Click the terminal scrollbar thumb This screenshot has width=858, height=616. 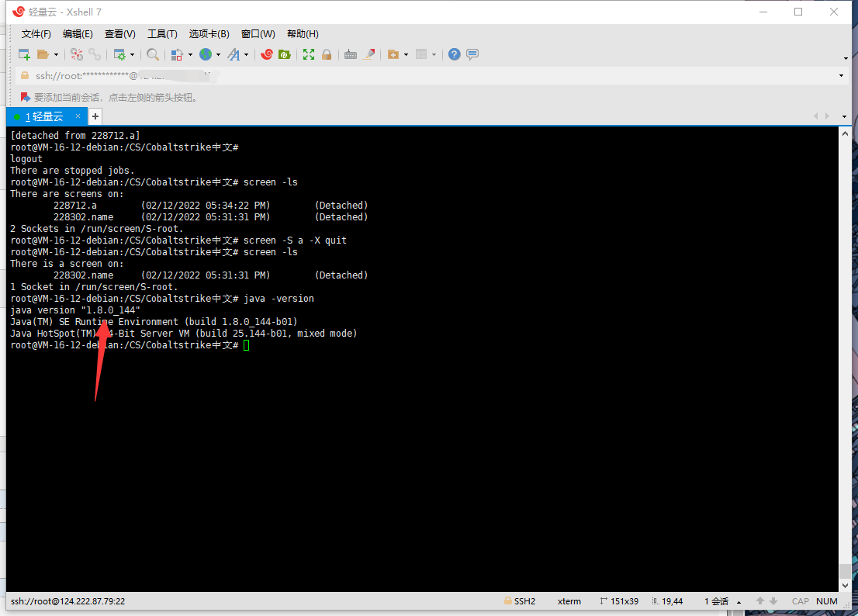(x=845, y=571)
